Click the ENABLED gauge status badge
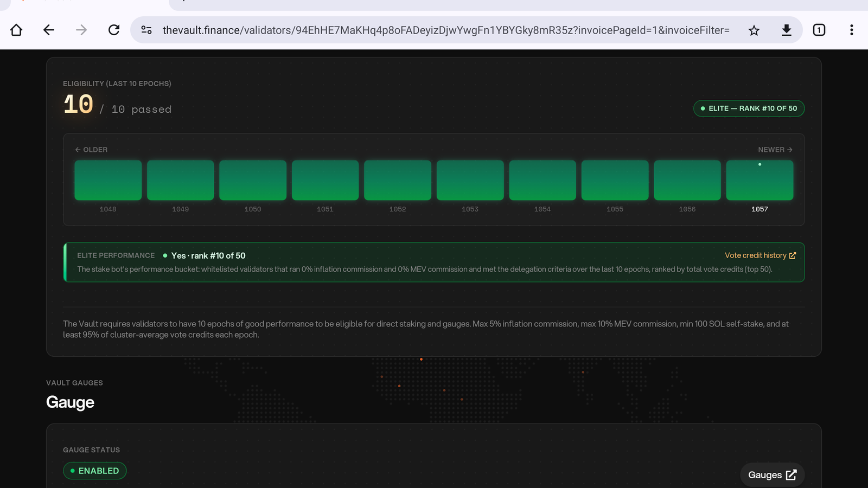 click(x=95, y=471)
